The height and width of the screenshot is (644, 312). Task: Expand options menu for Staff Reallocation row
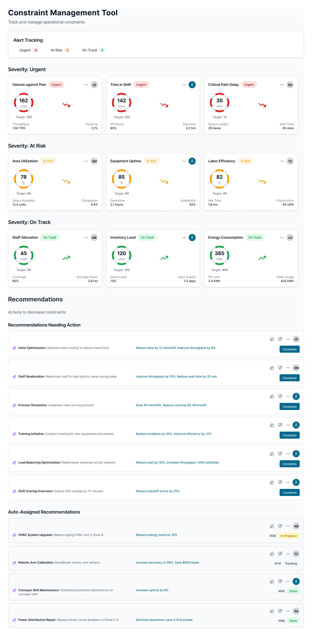pos(288,368)
